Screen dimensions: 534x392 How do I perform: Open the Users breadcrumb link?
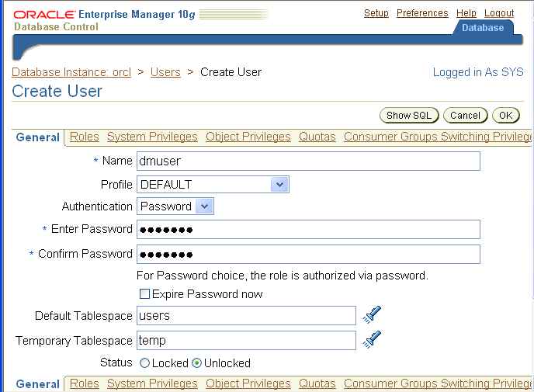pyautogui.click(x=165, y=72)
